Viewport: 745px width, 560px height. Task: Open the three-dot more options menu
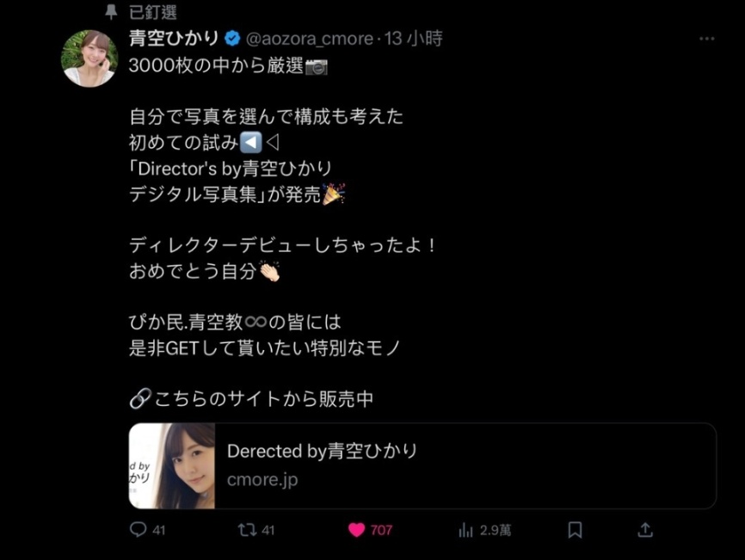click(706, 40)
